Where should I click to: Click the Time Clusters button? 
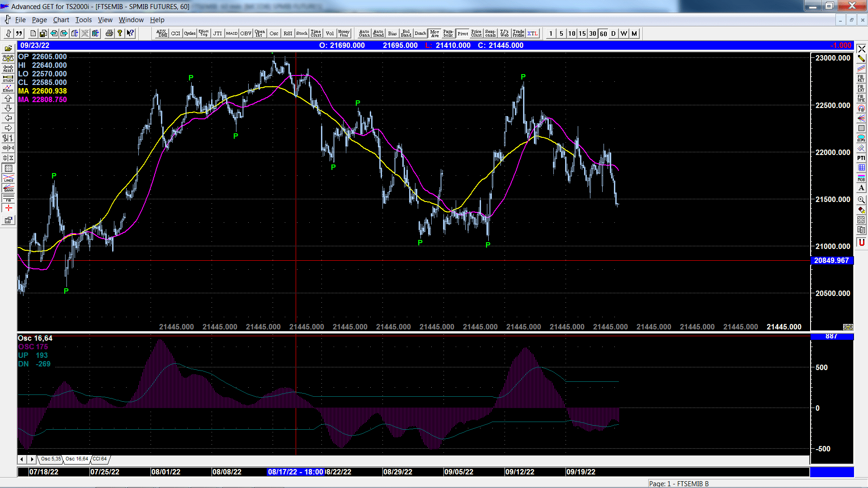(x=316, y=33)
